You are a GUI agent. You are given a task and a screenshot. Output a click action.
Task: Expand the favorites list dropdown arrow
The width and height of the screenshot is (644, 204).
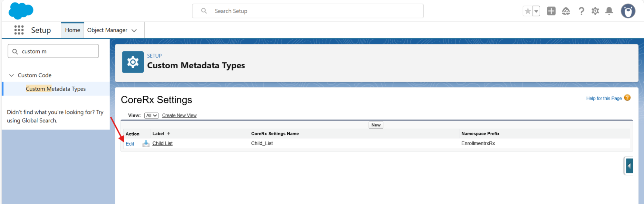tap(536, 11)
